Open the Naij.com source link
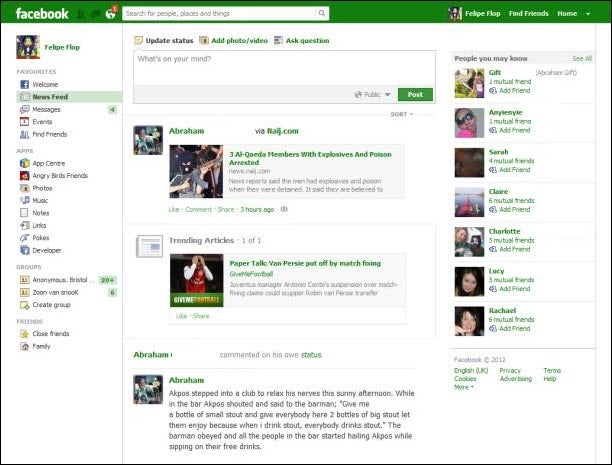 [x=283, y=131]
